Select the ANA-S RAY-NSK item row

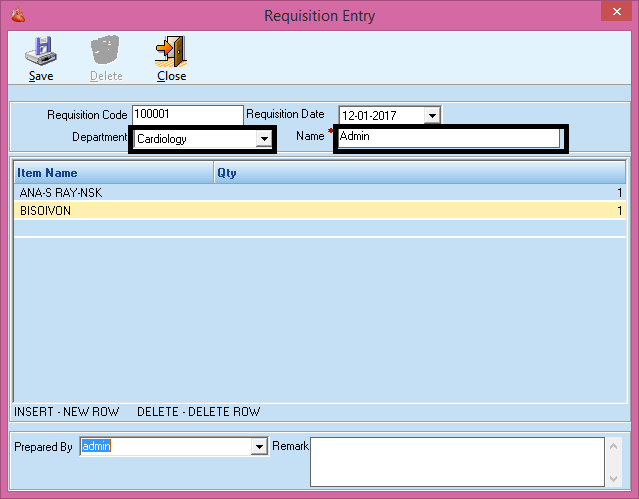60,193
